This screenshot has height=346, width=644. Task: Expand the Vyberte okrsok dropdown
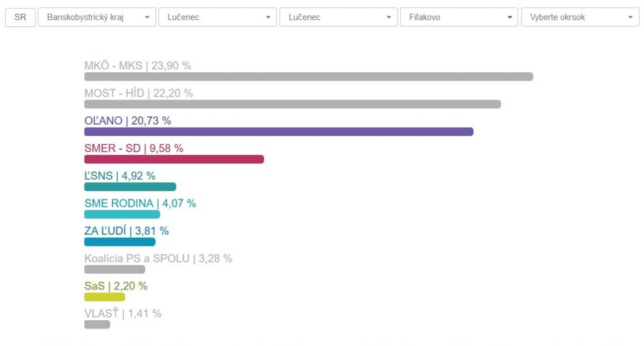pyautogui.click(x=580, y=17)
